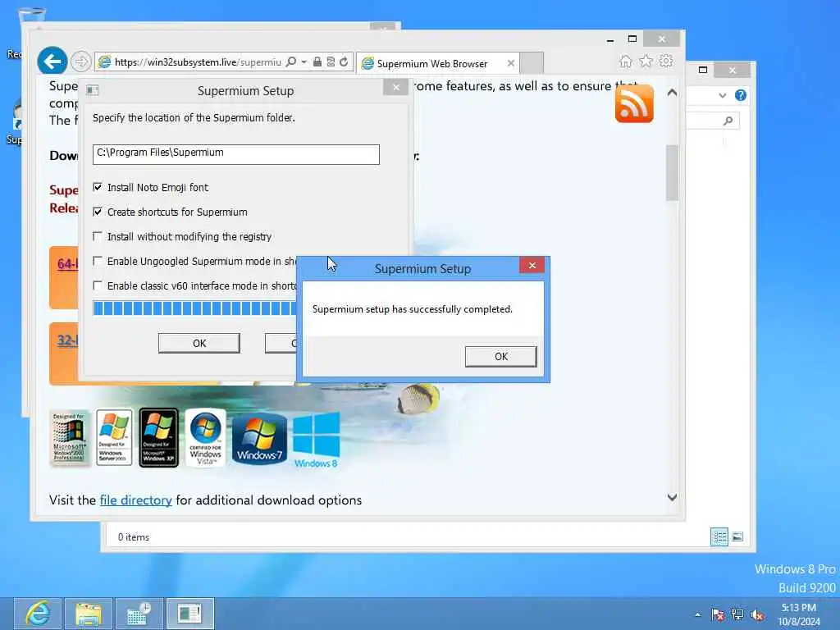
Task: Click OK in the Supermium Setup window
Action: (199, 343)
